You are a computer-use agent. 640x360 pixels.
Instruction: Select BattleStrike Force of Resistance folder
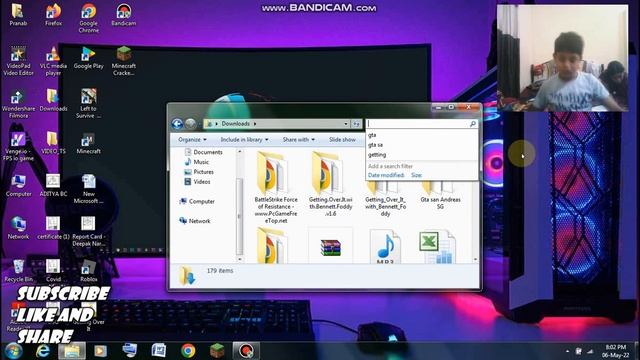coord(276,187)
